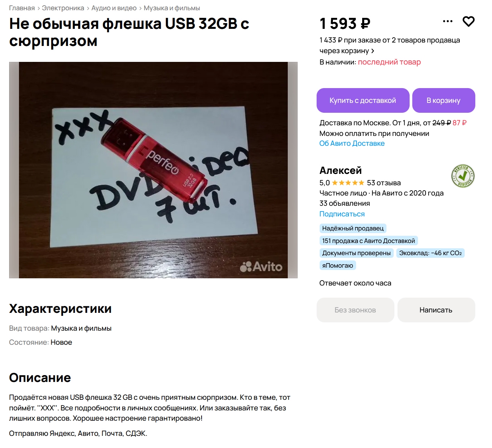This screenshot has height=448, width=492.
Task: View the seller's 53 отзыва
Action: [384, 183]
